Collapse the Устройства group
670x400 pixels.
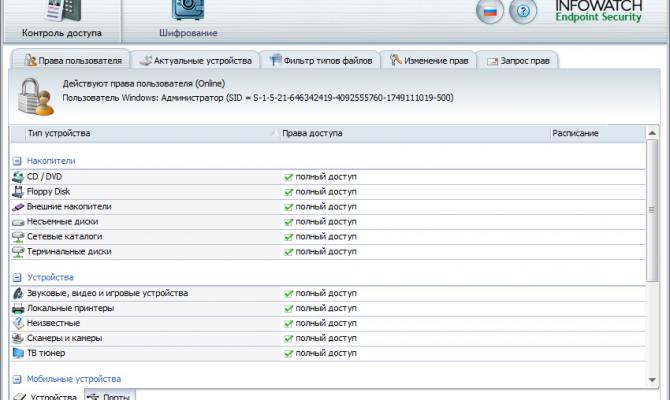click(17, 278)
